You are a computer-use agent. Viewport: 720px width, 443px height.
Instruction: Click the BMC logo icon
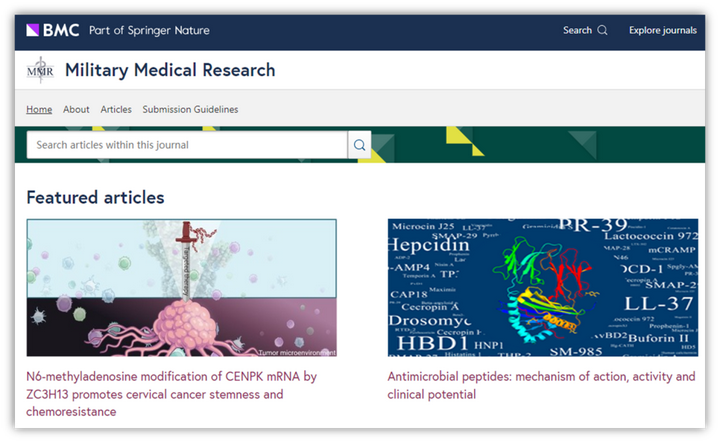click(32, 30)
